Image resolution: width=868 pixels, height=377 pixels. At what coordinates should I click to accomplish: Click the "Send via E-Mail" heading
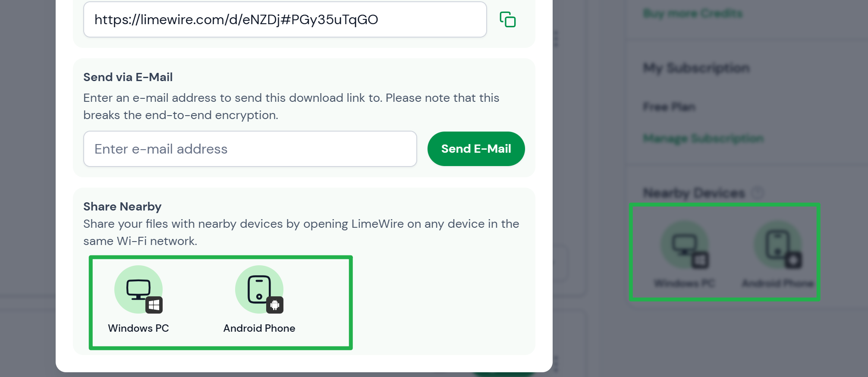128,77
